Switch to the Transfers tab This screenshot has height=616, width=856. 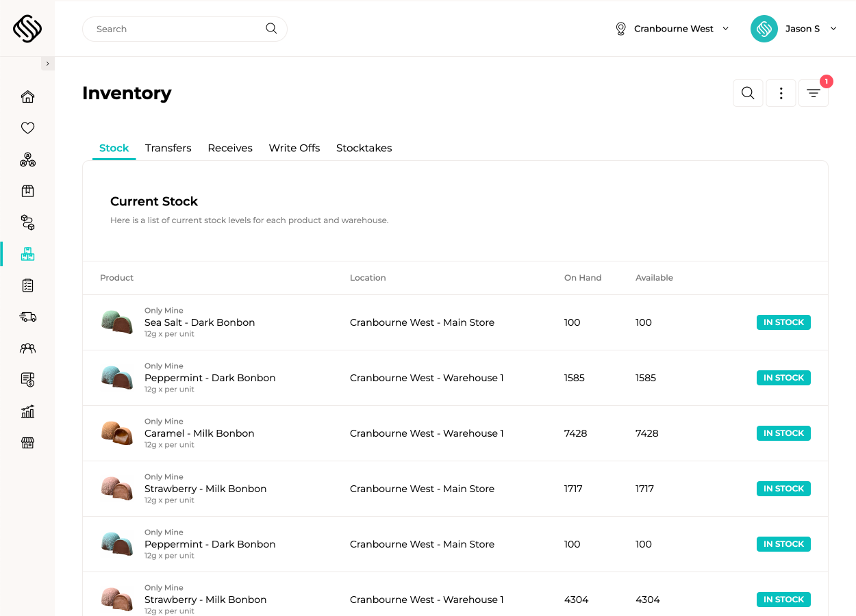[x=168, y=148]
